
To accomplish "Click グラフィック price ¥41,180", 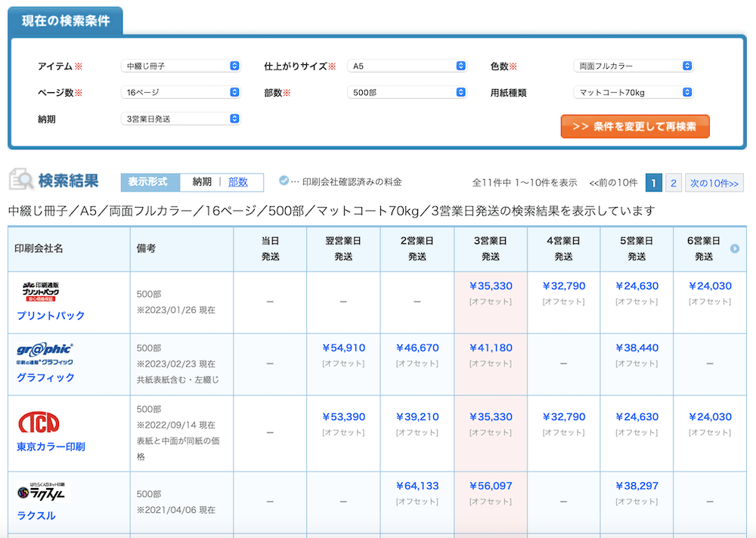I will [x=491, y=348].
